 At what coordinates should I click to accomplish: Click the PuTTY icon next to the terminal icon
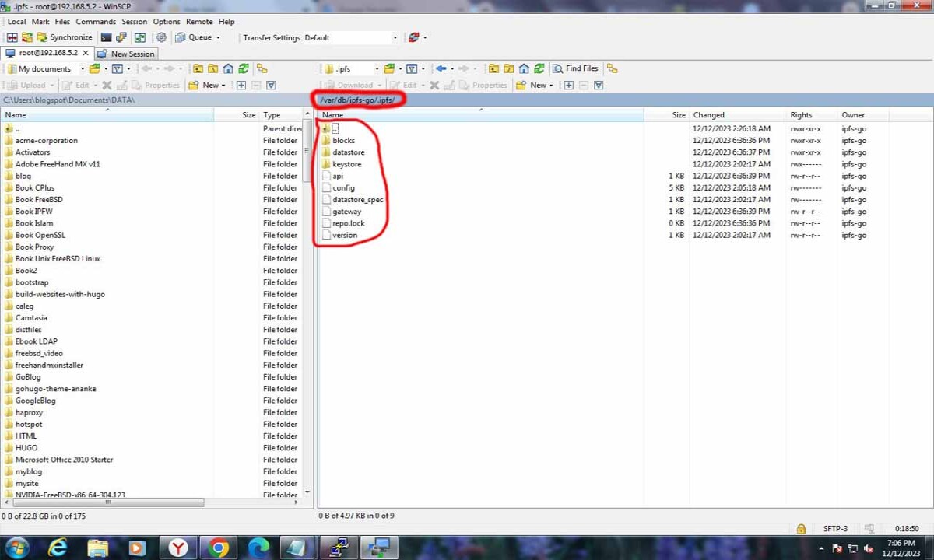pos(121,37)
